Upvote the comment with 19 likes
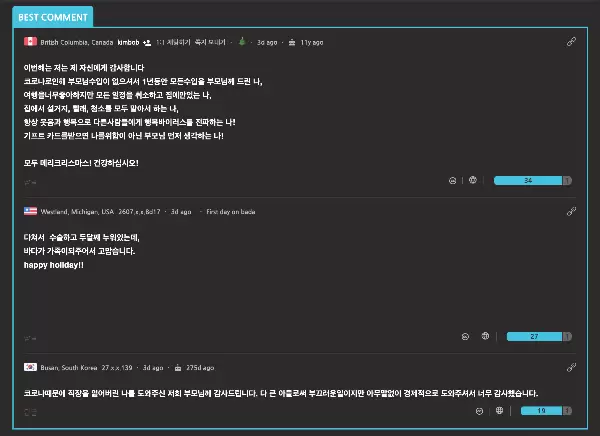The height and width of the screenshot is (436, 600). pyautogui.click(x=541, y=411)
